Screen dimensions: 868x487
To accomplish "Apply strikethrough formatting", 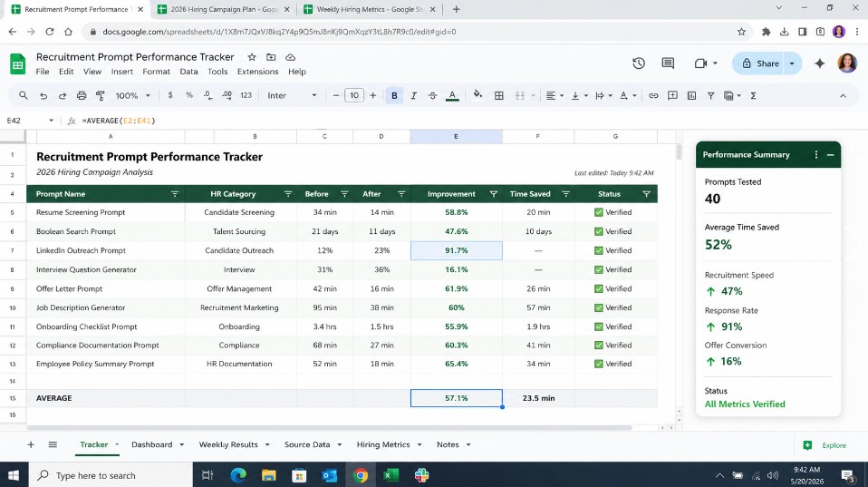I will [x=432, y=96].
